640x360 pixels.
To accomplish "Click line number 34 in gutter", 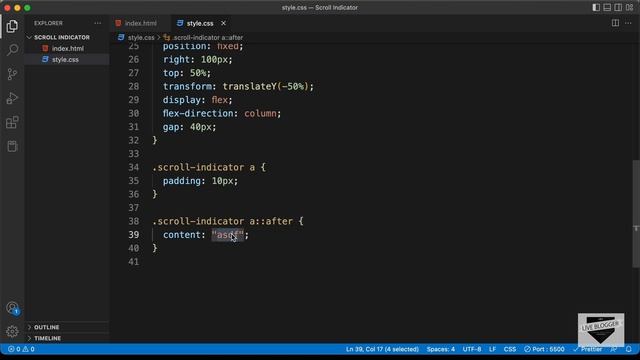I will coord(134,167).
